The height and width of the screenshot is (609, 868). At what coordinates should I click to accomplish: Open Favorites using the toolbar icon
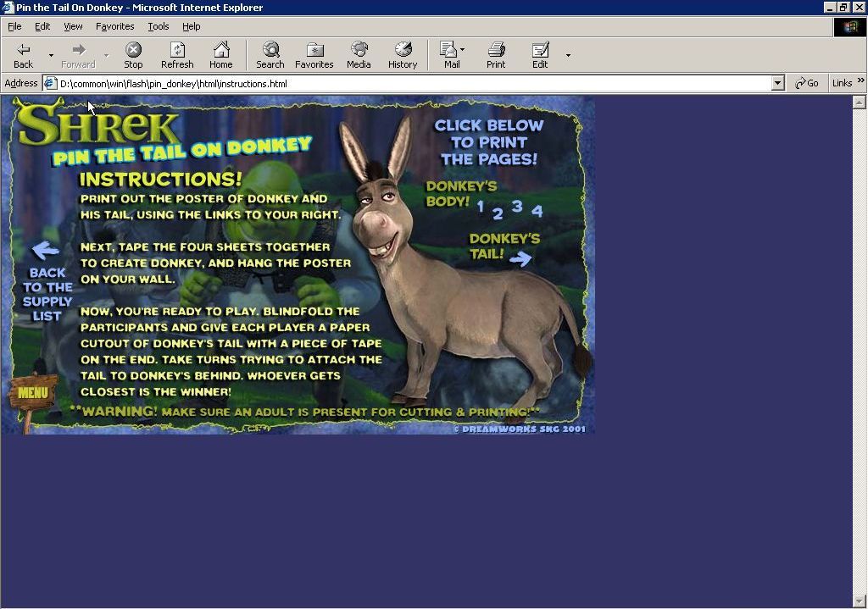(314, 53)
